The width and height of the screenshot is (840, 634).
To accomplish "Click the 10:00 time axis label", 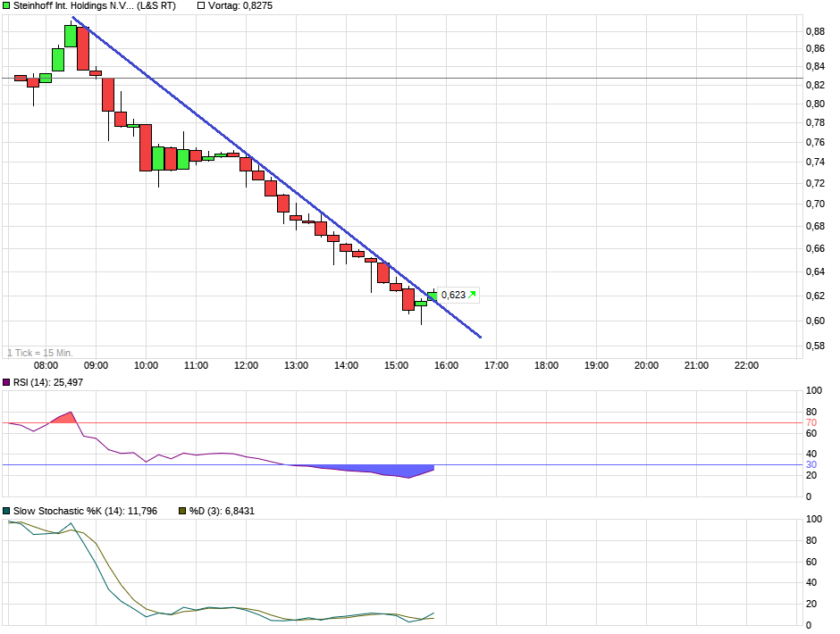I will pos(146,365).
